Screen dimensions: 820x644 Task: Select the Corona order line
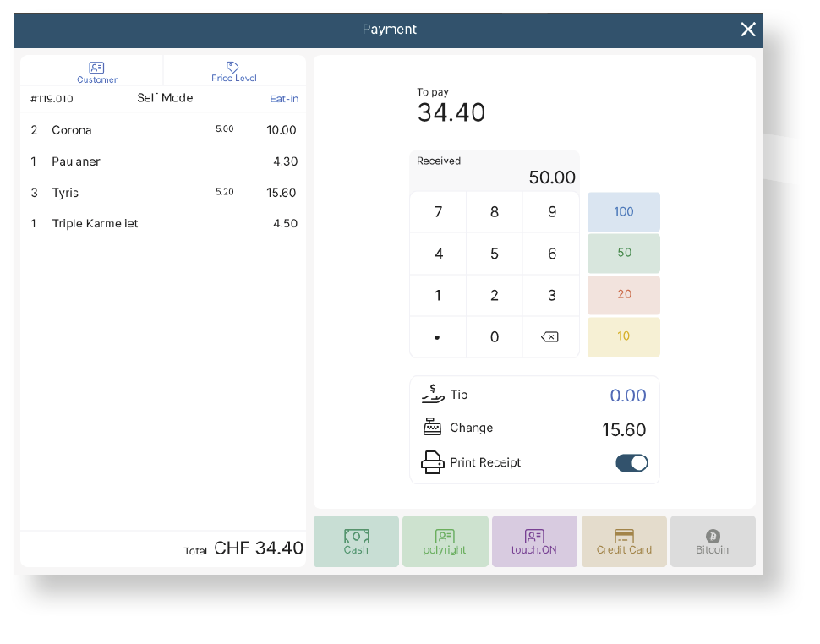163,130
